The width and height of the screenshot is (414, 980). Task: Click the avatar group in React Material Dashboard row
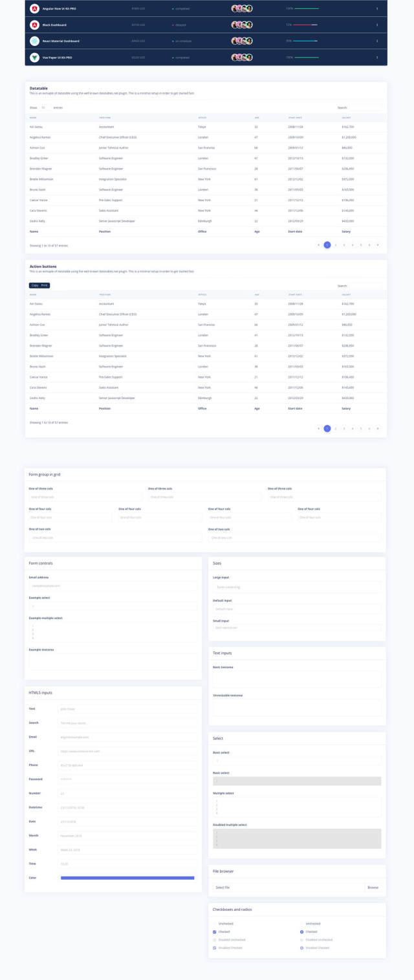(x=242, y=41)
